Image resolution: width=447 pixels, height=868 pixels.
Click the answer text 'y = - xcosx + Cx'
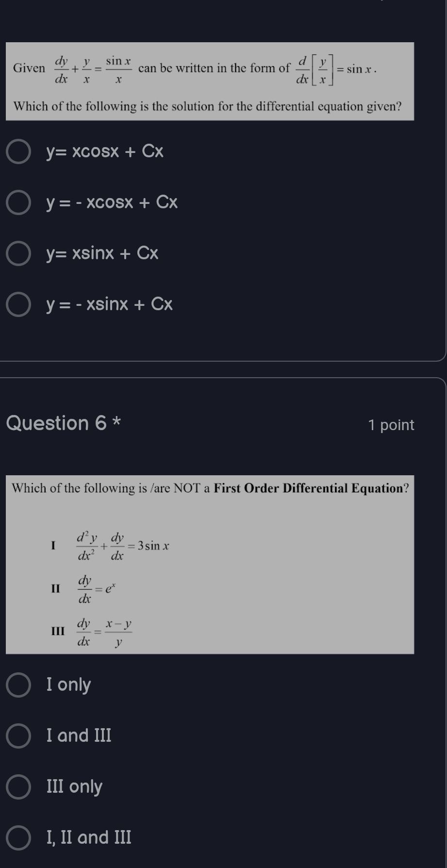pos(112,202)
